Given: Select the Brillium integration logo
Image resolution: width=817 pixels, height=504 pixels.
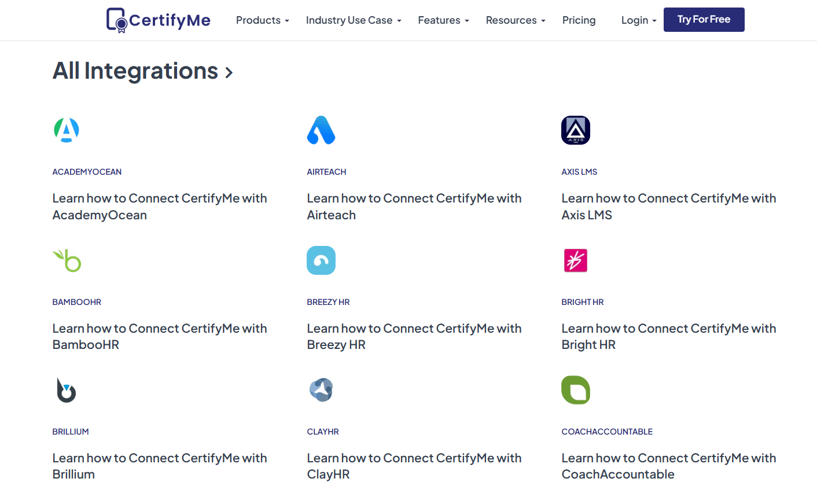Looking at the screenshot, I should (x=66, y=390).
